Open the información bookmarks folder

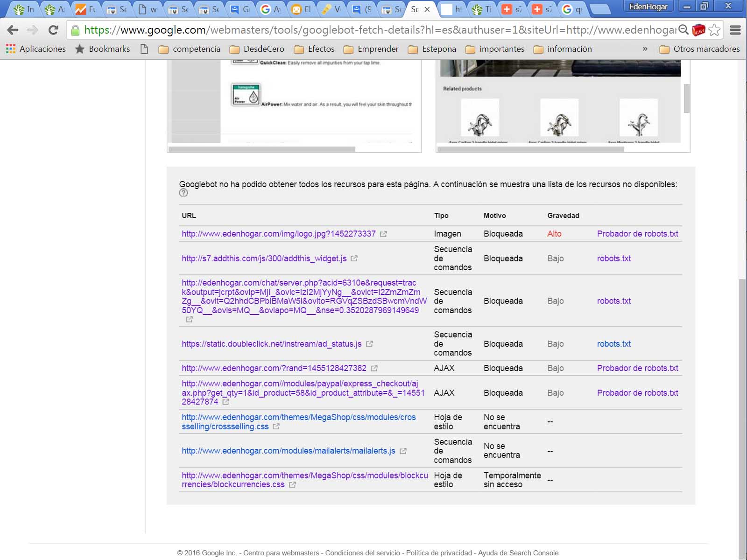(x=563, y=49)
